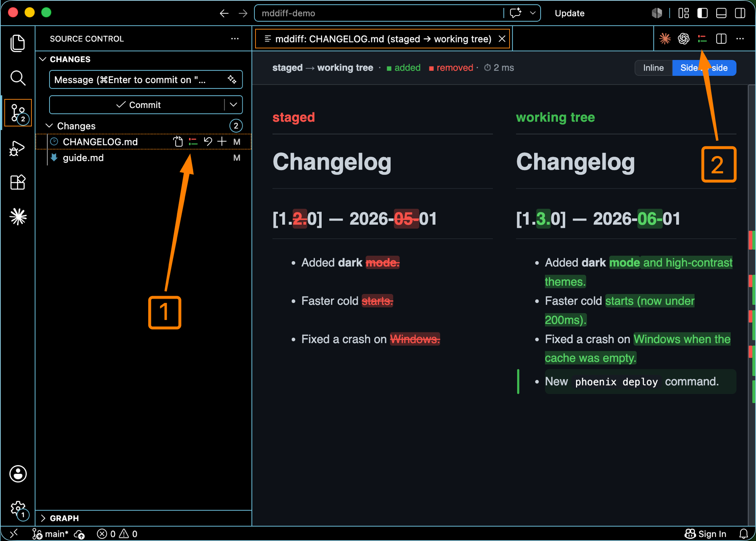The height and width of the screenshot is (541, 756).
Task: Open errors and warnings count
Action: [117, 534]
